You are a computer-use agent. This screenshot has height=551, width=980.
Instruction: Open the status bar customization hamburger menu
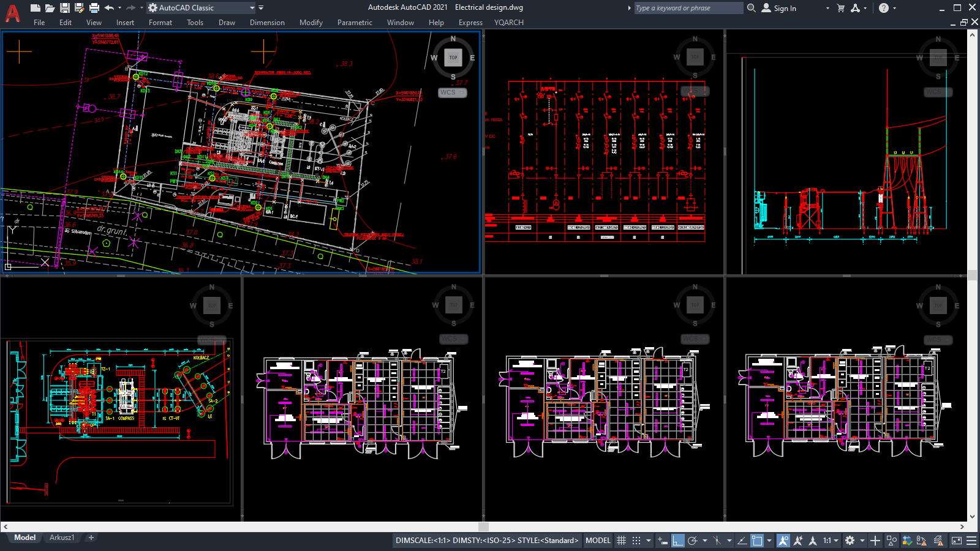point(971,541)
